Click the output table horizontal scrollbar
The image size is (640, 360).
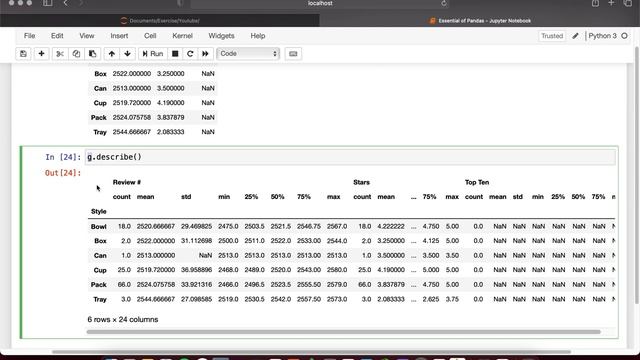(344, 332)
